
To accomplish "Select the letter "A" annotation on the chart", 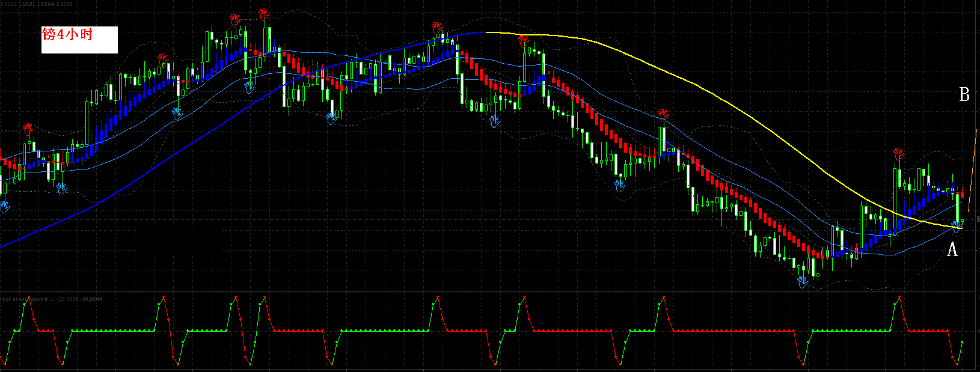I will coord(952,249).
